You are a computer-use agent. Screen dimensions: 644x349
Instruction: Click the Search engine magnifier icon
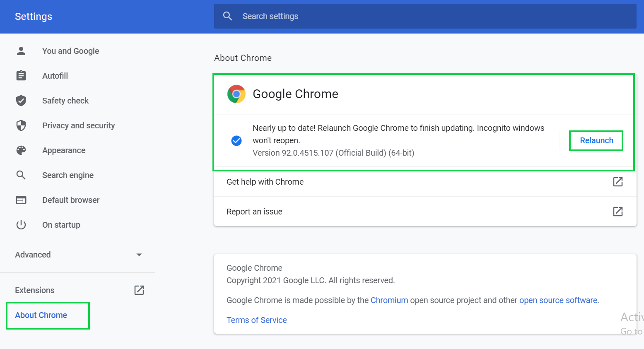[21, 175]
